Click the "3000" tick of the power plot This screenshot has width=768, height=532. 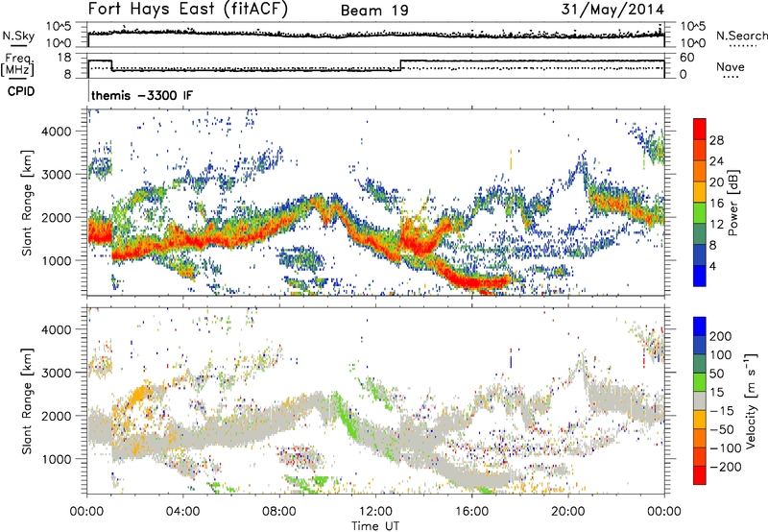pyautogui.click(x=56, y=175)
